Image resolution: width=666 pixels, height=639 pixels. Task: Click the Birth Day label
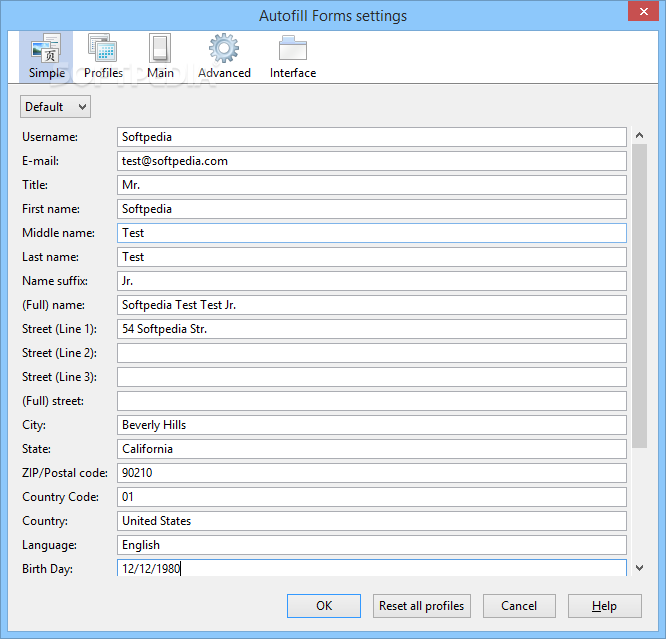(47, 569)
